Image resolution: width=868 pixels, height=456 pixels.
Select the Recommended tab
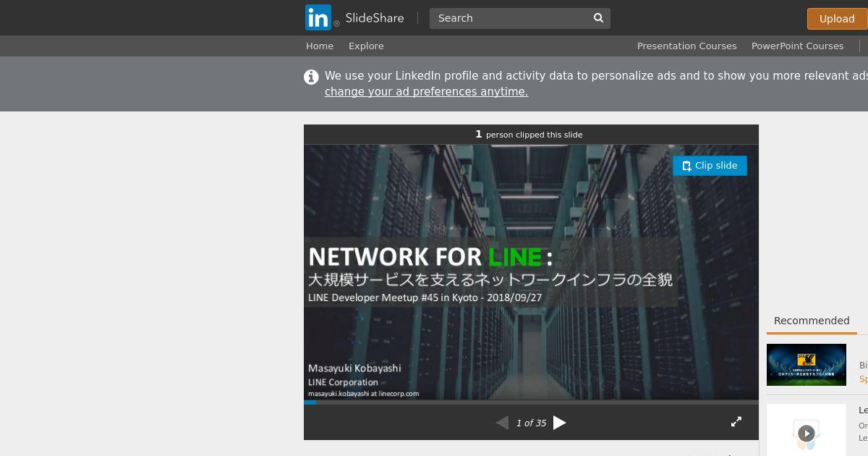click(812, 321)
